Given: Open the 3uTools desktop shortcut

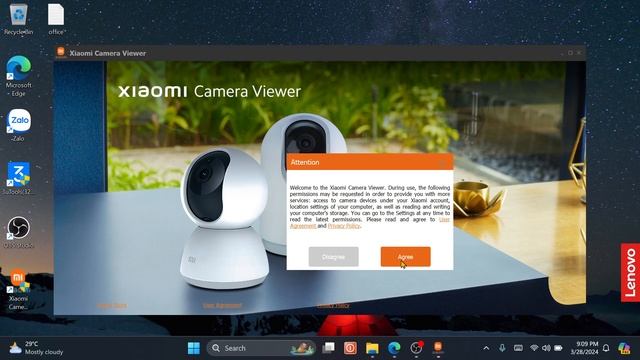Looking at the screenshot, I should [18, 178].
